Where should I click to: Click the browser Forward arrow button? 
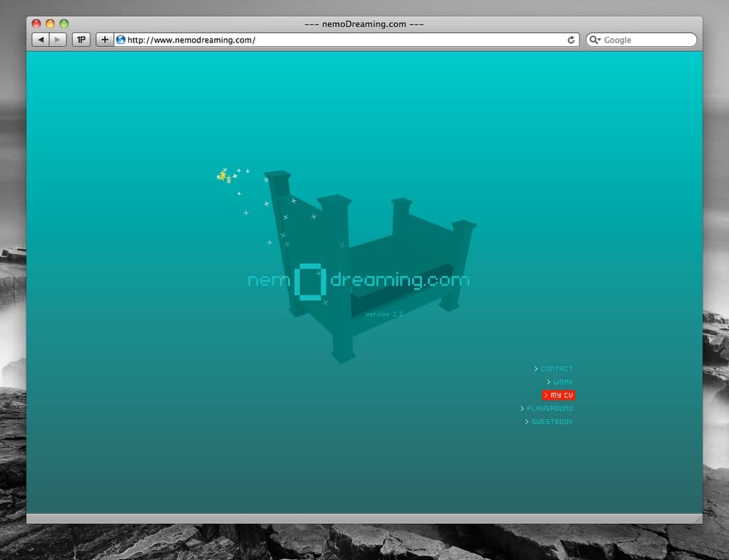click(58, 40)
